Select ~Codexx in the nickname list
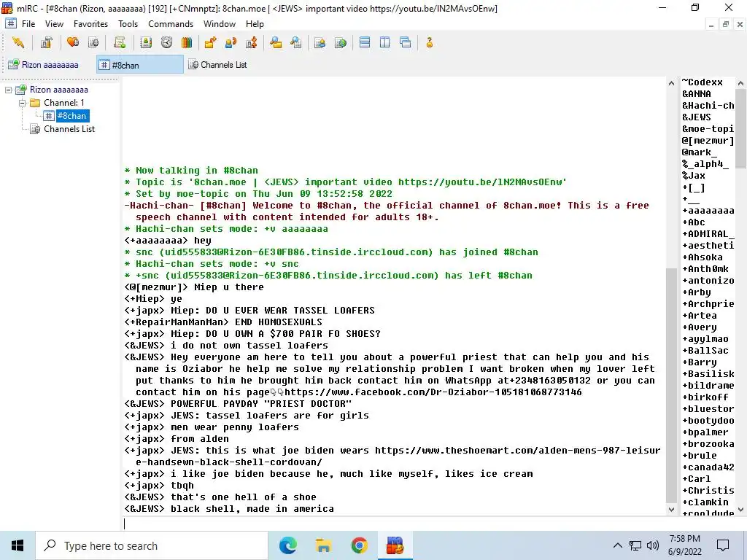Screen dimensions: 747x560 point(703,82)
